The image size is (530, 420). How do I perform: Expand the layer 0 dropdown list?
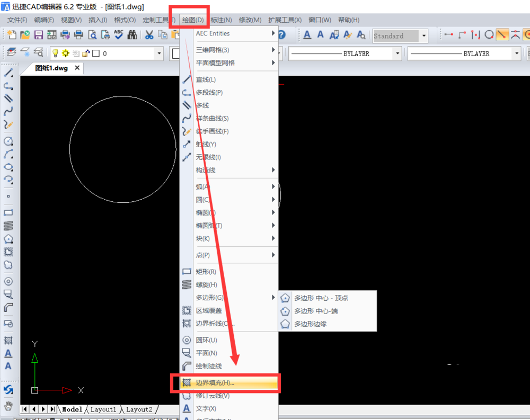click(159, 53)
